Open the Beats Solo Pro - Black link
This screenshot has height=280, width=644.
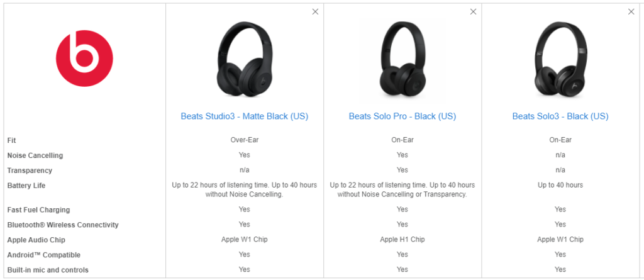point(402,116)
